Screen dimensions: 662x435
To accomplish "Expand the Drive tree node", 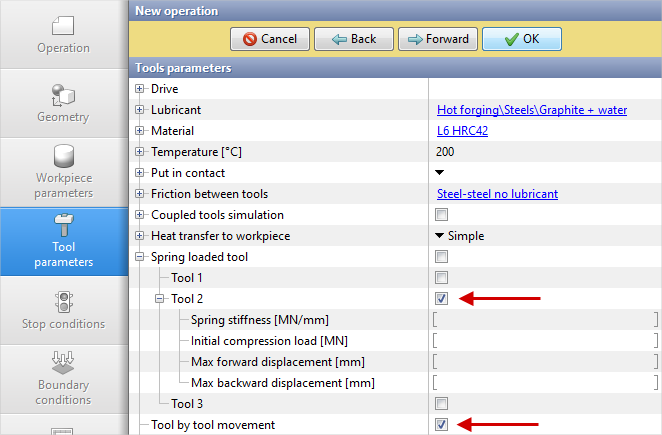I will click(x=140, y=89).
